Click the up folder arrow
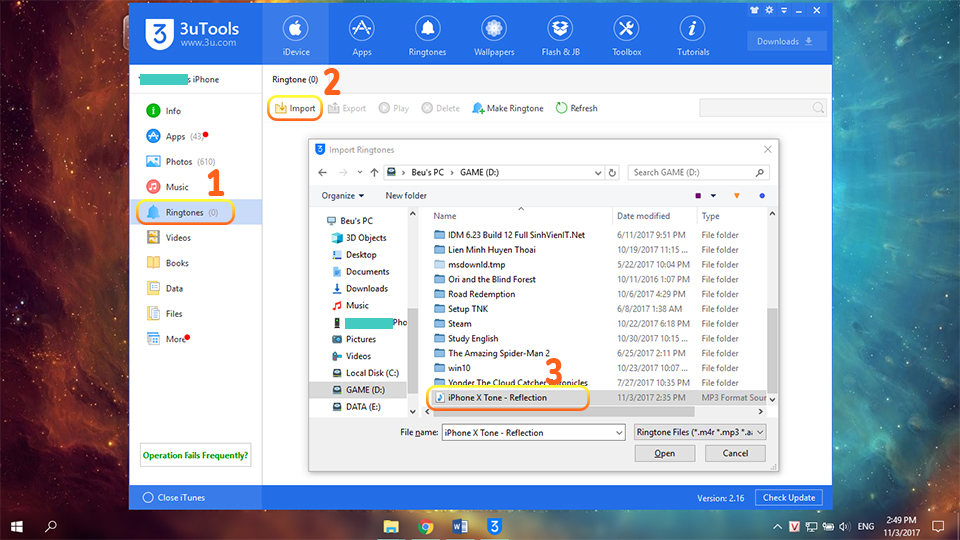Screen dimensions: 960x540 374,173
